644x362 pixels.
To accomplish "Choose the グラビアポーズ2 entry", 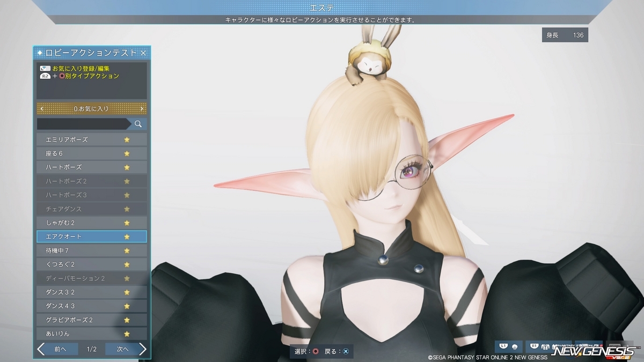I will pos(91,320).
